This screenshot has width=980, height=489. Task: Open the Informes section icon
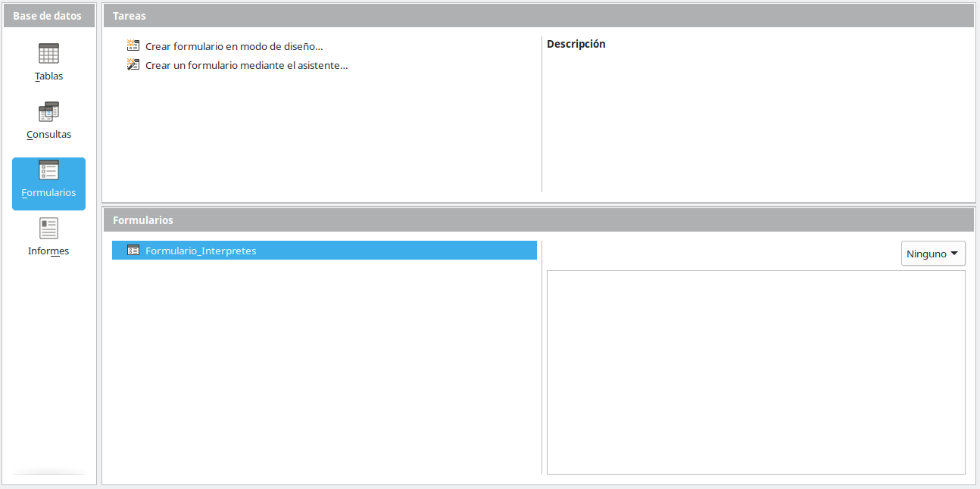click(48, 229)
